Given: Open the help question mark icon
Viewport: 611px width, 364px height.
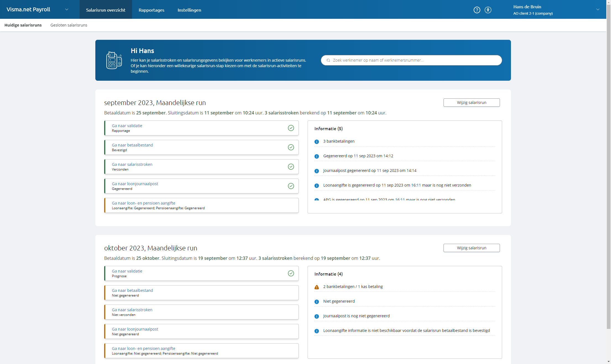Looking at the screenshot, I should (477, 10).
